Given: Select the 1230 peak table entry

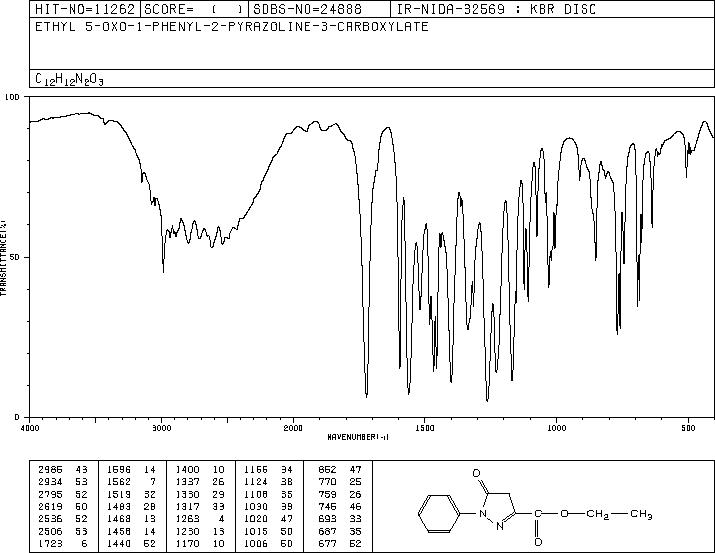Looking at the screenshot, I should 200,531.
